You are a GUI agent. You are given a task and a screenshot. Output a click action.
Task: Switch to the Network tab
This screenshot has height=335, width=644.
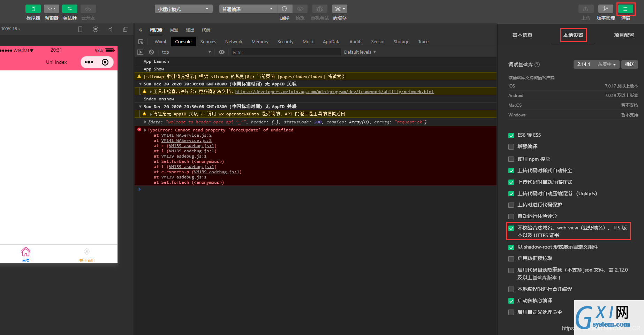click(234, 42)
